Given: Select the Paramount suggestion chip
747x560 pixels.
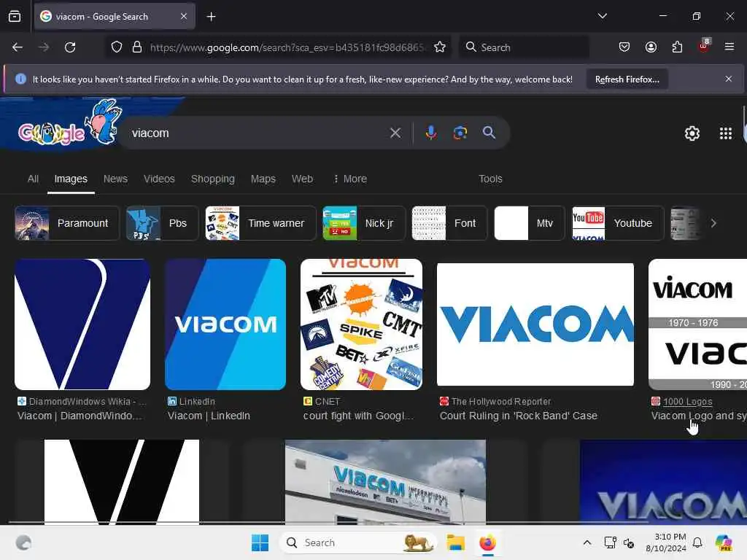Looking at the screenshot, I should (67, 223).
